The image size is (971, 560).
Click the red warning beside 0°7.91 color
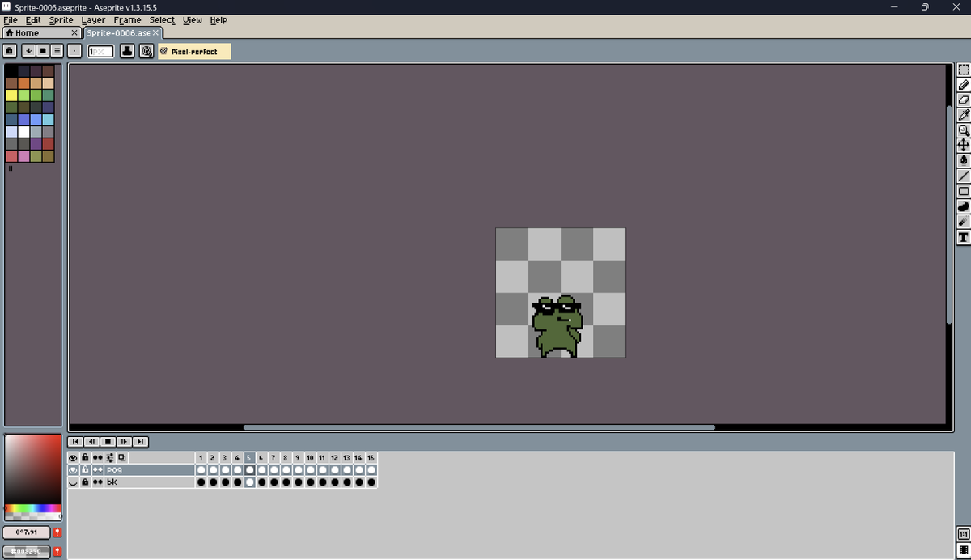click(x=57, y=532)
